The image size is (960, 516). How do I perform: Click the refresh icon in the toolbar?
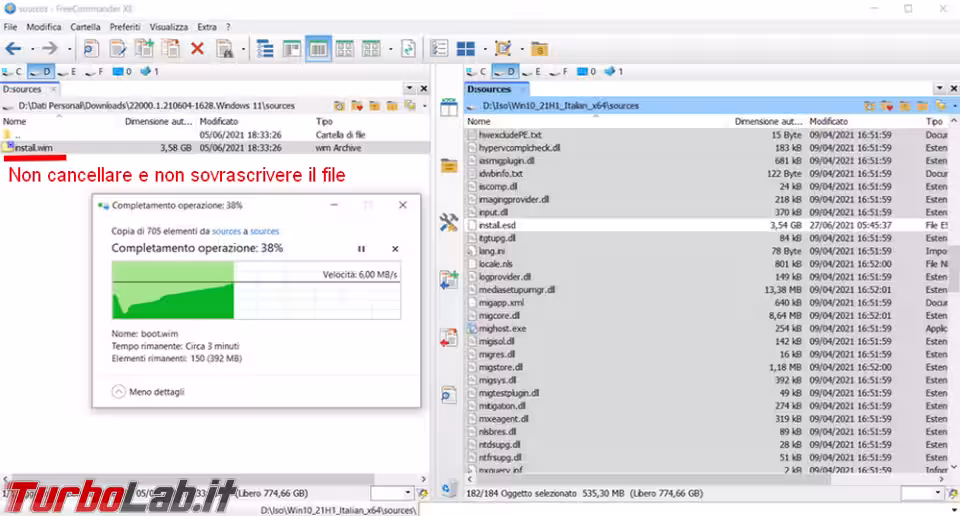point(408,48)
